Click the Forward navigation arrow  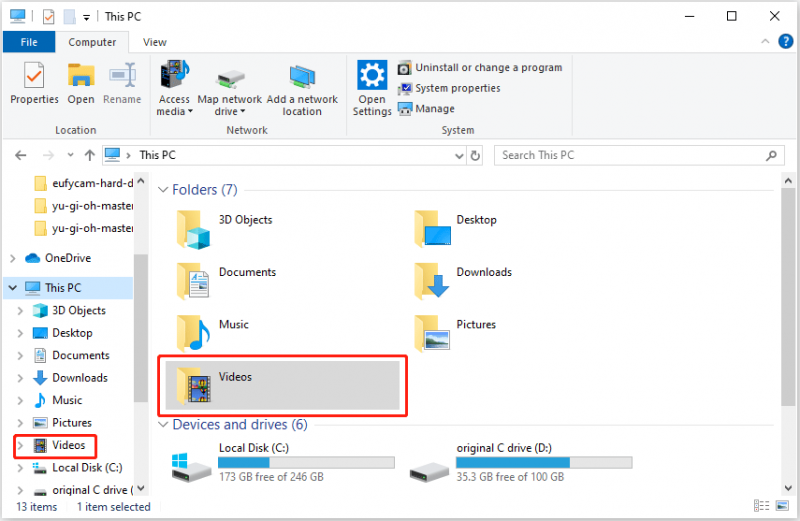pyautogui.click(x=48, y=155)
